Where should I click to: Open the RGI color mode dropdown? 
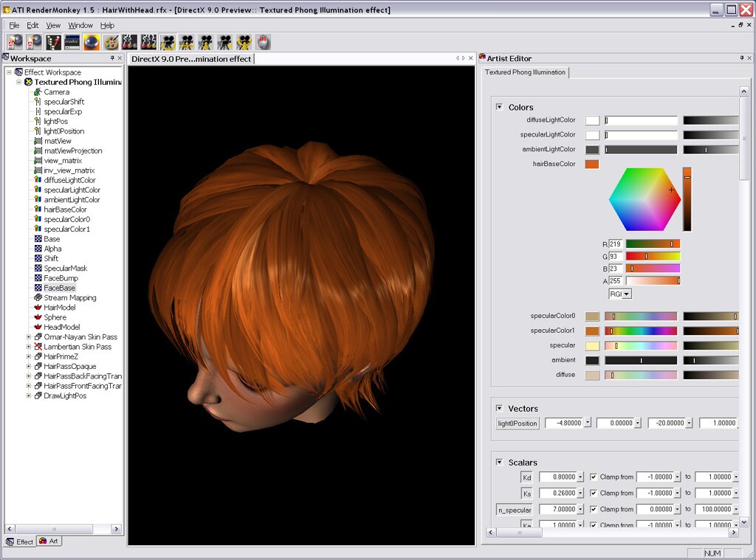tap(620, 294)
